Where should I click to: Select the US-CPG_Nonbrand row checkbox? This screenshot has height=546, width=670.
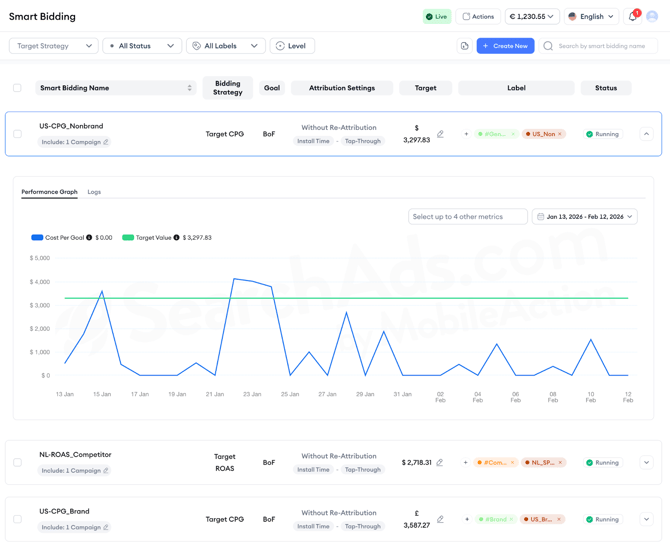17,134
